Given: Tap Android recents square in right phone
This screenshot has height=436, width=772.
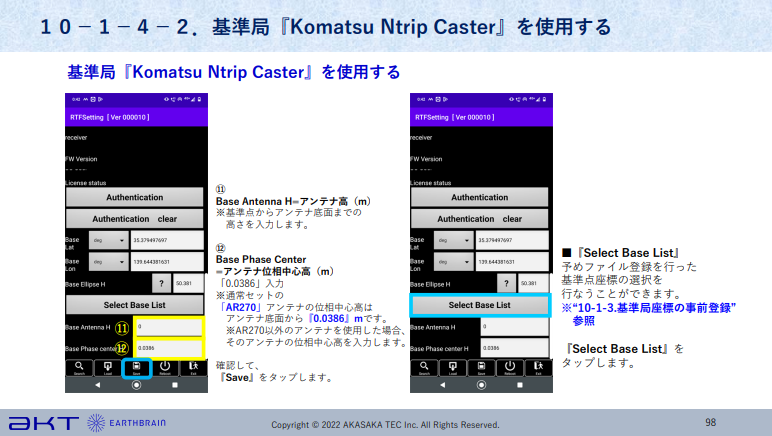Looking at the screenshot, I should click(x=520, y=385).
